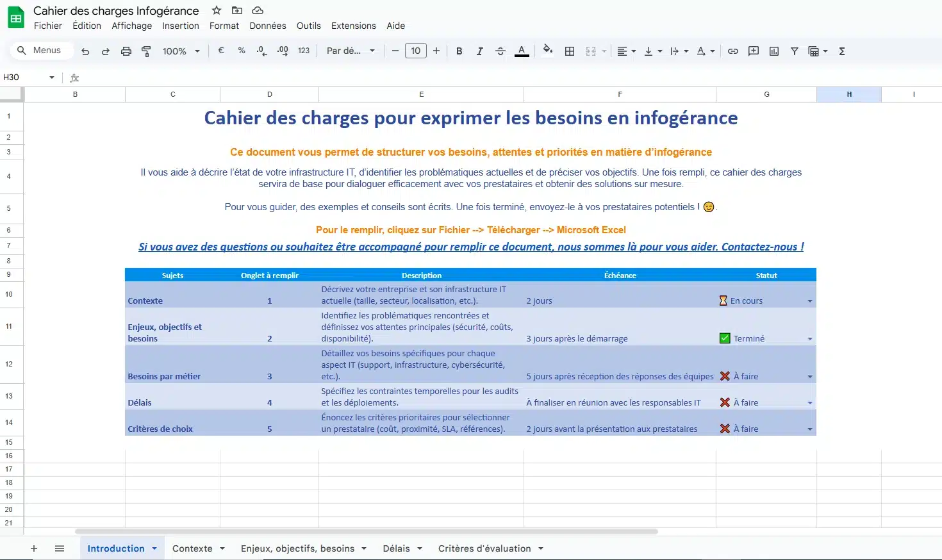Screen dimensions: 942x560
Task: Switch to the Contexte sheet tab
Action: [x=198, y=548]
